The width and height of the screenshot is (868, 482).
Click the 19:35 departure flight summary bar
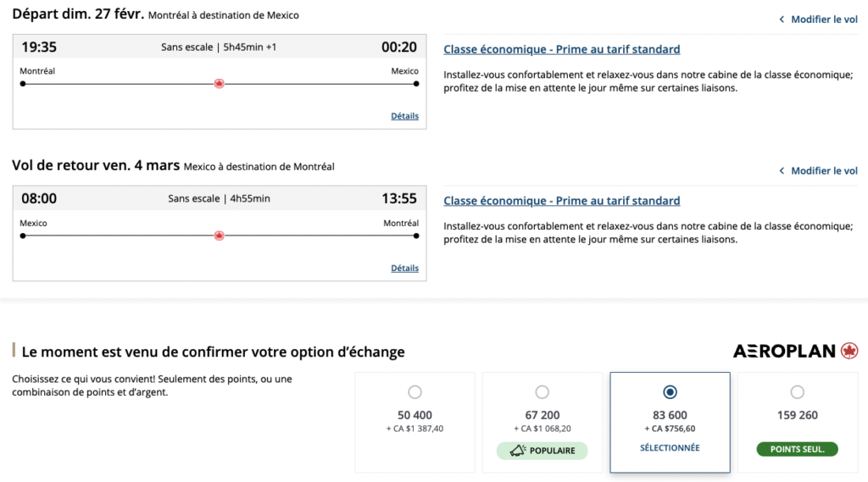219,47
